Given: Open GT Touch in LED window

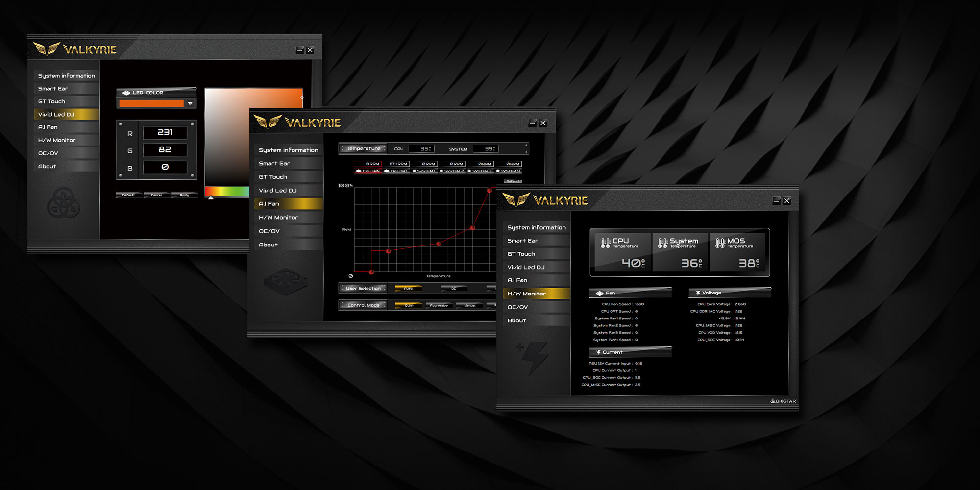Looking at the screenshot, I should click(x=67, y=101).
